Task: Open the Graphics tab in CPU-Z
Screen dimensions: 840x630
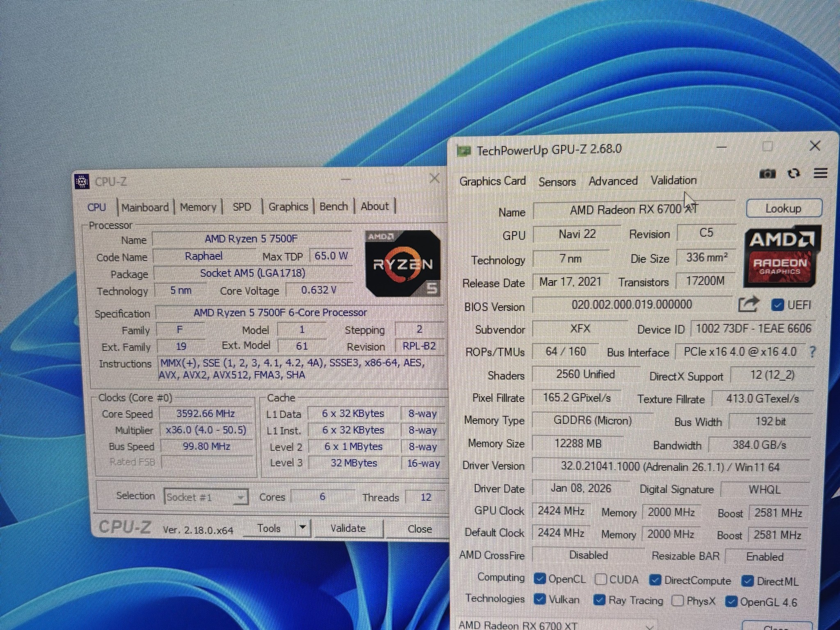Action: point(288,207)
